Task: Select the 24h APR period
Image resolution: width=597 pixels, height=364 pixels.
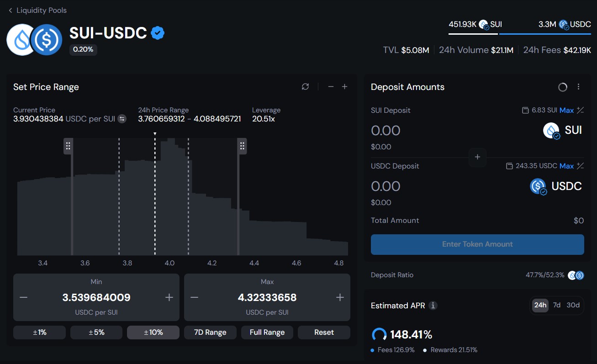Action: point(540,305)
